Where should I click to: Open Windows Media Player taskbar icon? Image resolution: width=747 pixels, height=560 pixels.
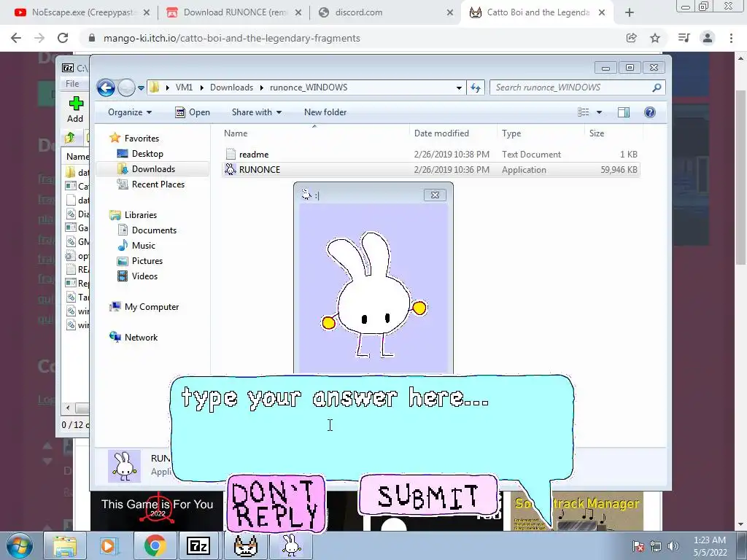(x=108, y=545)
